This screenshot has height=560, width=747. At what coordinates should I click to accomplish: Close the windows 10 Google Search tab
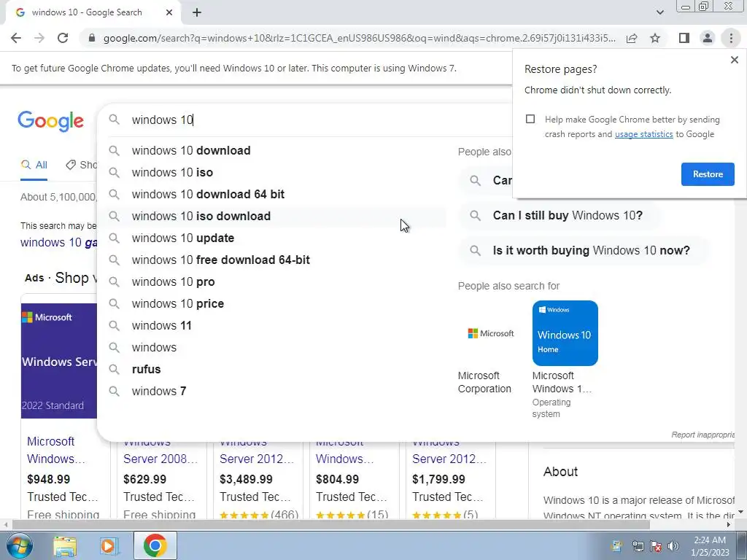click(x=169, y=12)
